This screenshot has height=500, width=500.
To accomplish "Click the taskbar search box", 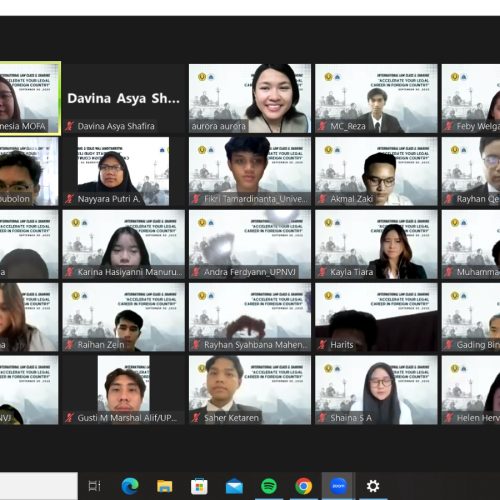I will [39, 486].
